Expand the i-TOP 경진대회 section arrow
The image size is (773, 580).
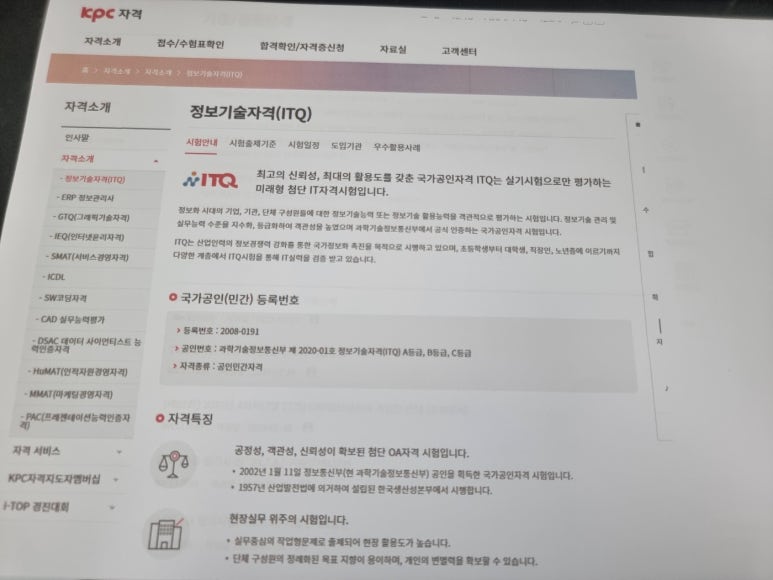pos(112,507)
